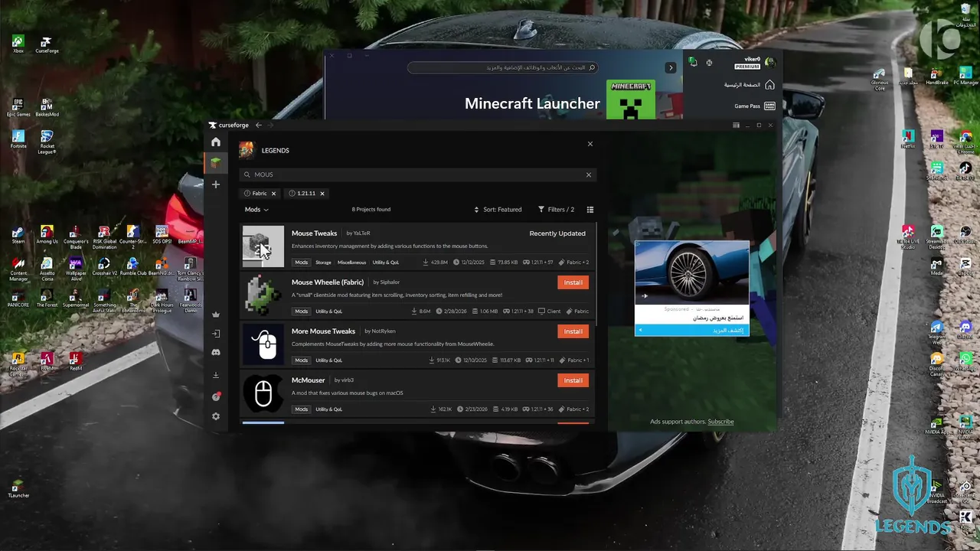Image resolution: width=980 pixels, height=551 pixels.
Task: Install More Mouse Tweaks
Action: click(573, 331)
